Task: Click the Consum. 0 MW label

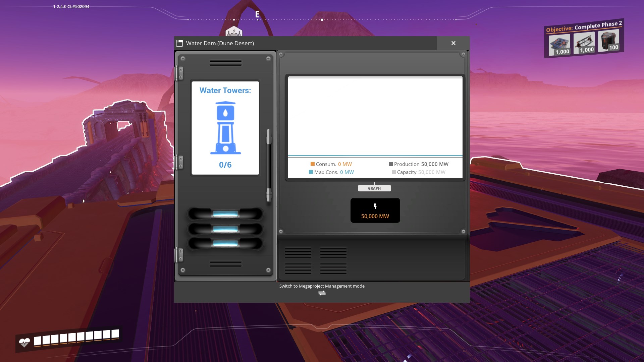Action: (x=331, y=164)
